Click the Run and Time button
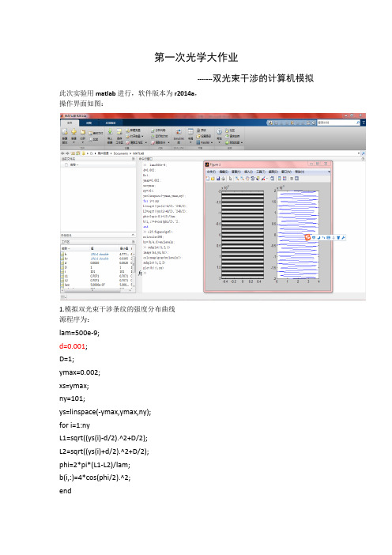The width and height of the screenshot is (392, 555). click(159, 136)
